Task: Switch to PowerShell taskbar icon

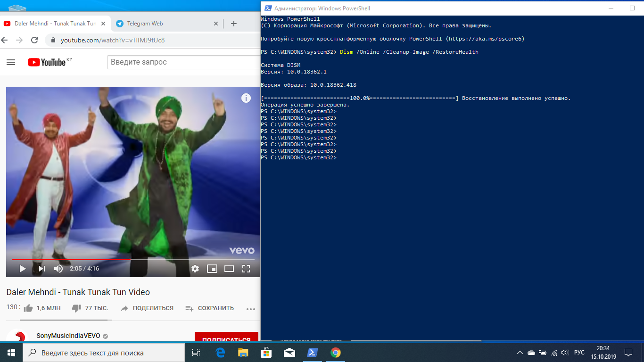Action: [x=313, y=353]
